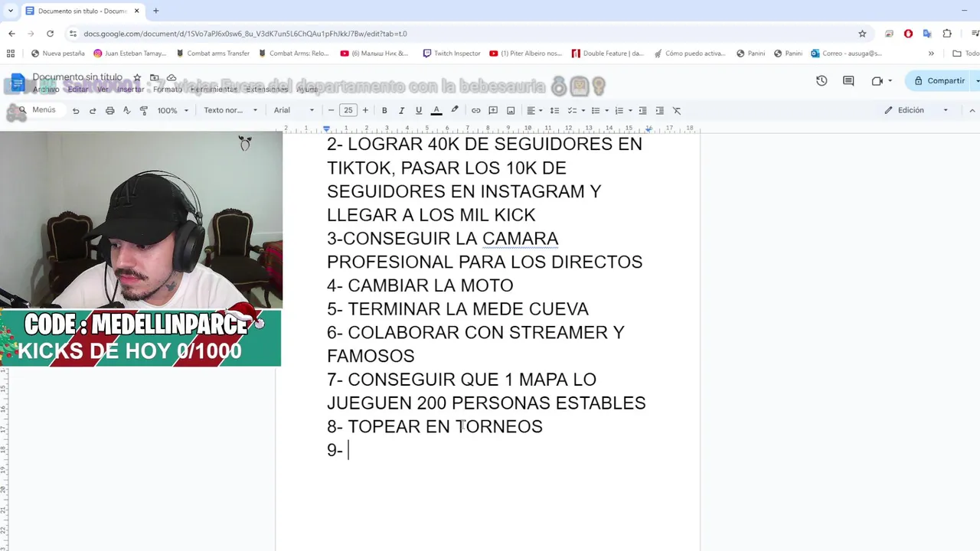Open the Chrome extensions puzzle icon

[947, 34]
